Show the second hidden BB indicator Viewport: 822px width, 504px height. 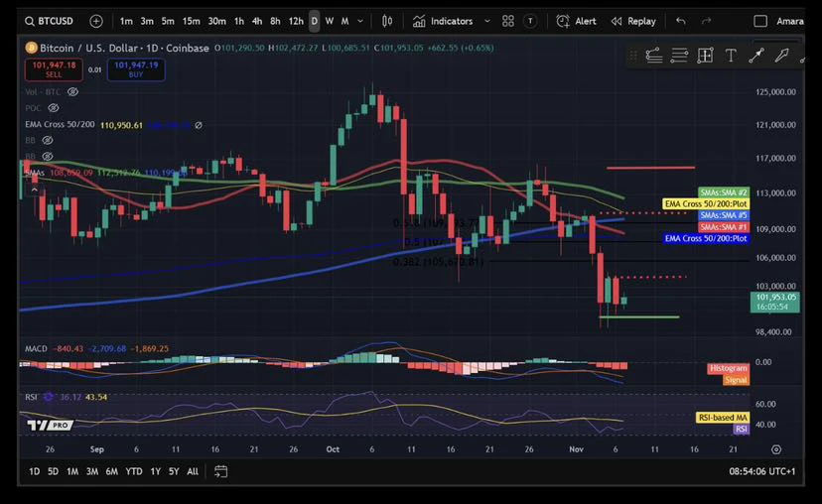pyautogui.click(x=48, y=156)
